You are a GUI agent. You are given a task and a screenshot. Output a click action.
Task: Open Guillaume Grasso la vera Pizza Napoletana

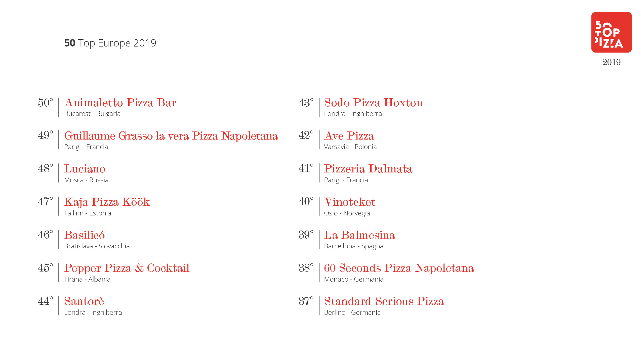coord(171,136)
